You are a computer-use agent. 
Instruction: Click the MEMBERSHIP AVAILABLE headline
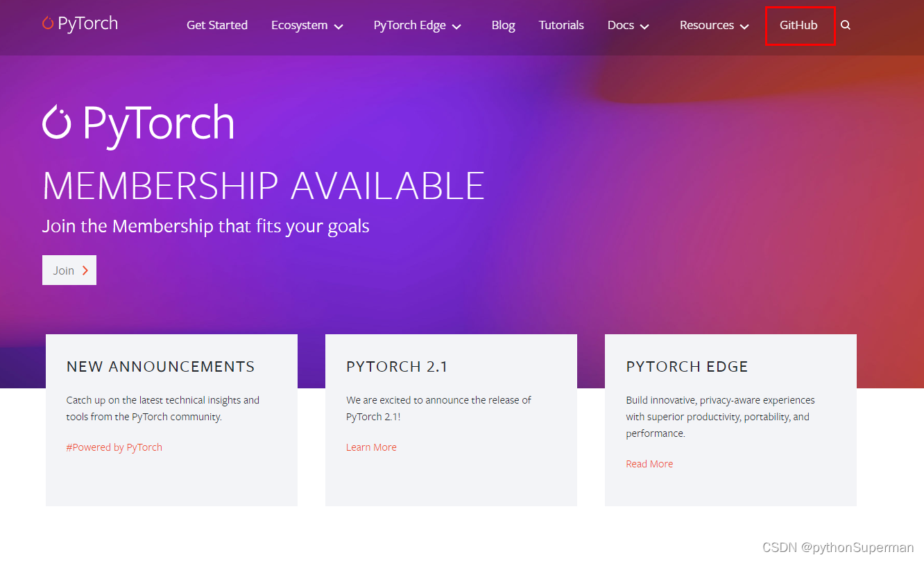[x=264, y=186]
